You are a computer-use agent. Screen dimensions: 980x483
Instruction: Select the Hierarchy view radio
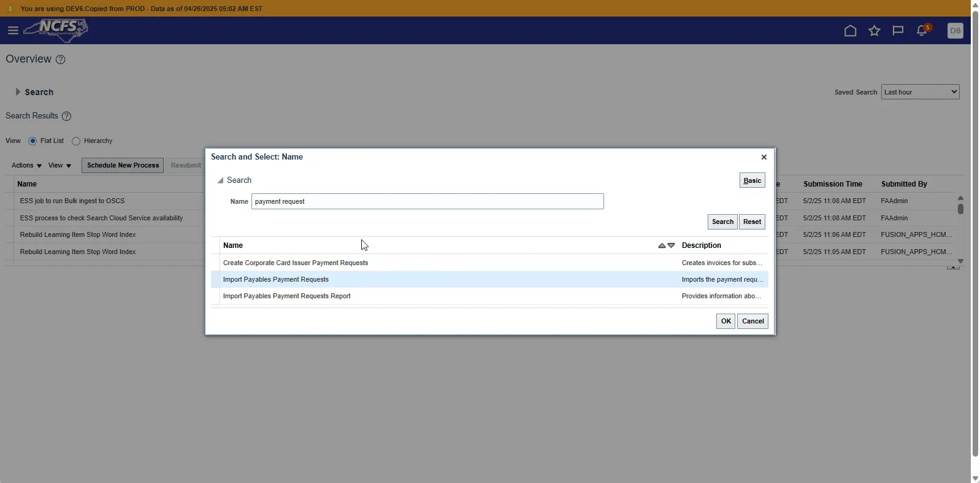coord(76,141)
